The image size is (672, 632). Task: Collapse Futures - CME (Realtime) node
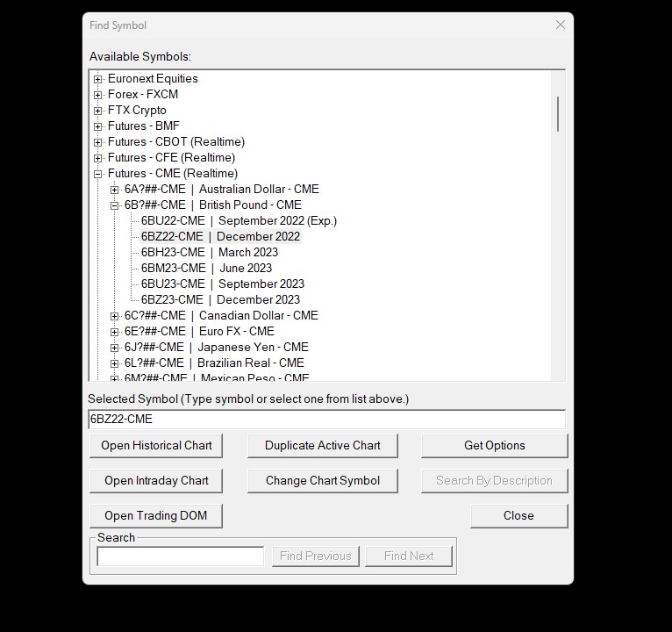97,174
